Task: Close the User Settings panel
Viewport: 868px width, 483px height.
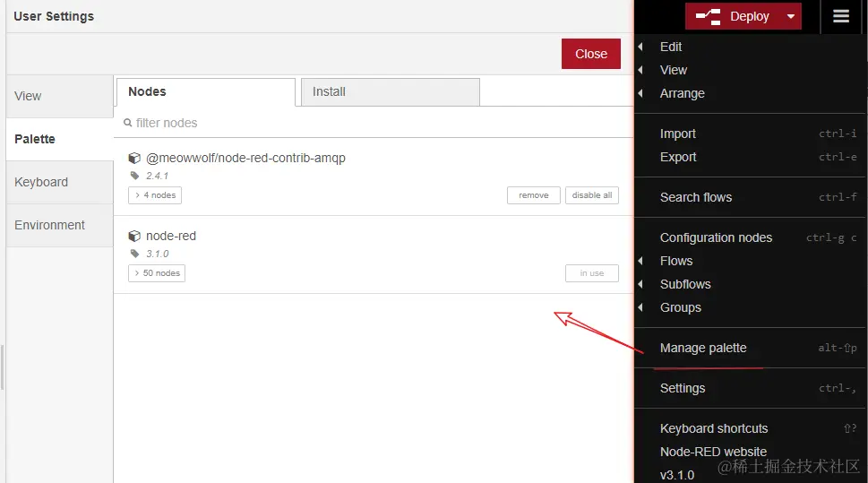Action: [590, 54]
